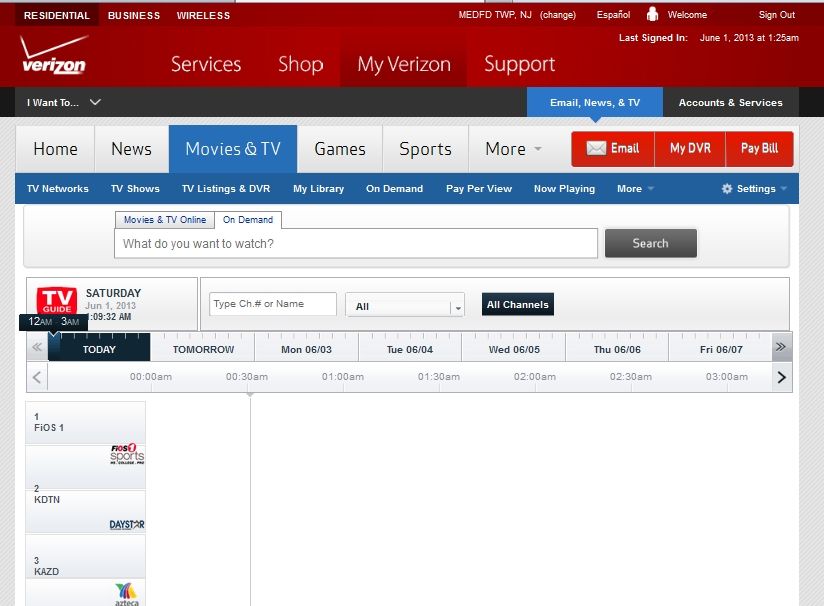Open the Support menu

(x=519, y=64)
